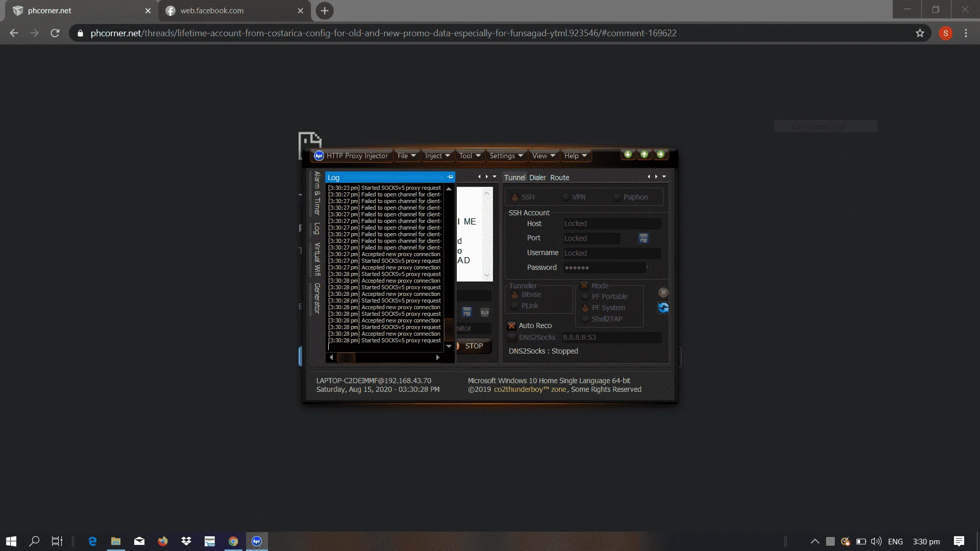Click the gray icon right of the blue save icon

(485, 312)
